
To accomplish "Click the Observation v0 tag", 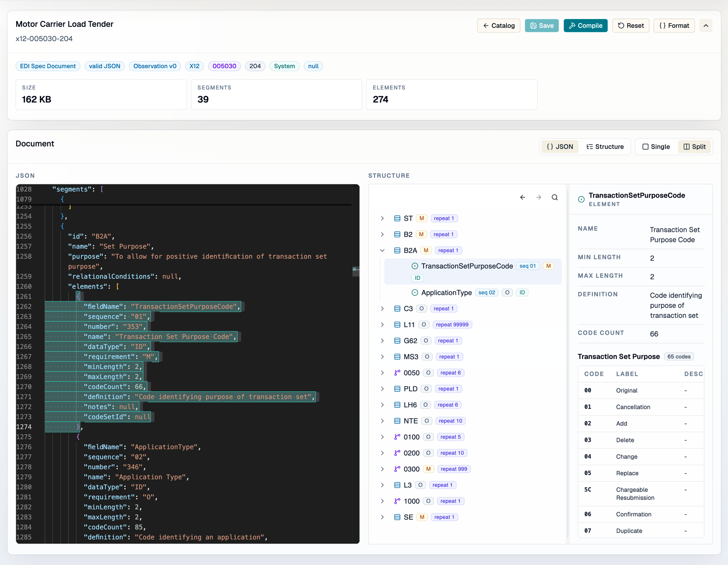I will [155, 66].
